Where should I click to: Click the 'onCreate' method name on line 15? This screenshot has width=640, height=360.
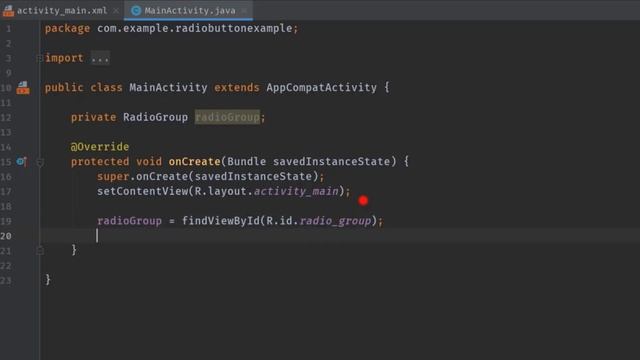click(194, 162)
